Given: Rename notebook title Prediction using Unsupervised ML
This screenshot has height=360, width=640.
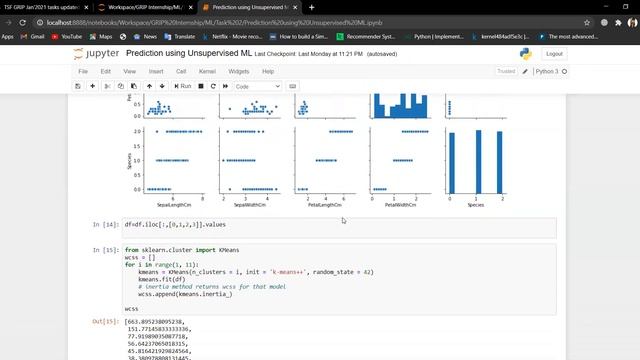Looking at the screenshot, I should tap(189, 53).
